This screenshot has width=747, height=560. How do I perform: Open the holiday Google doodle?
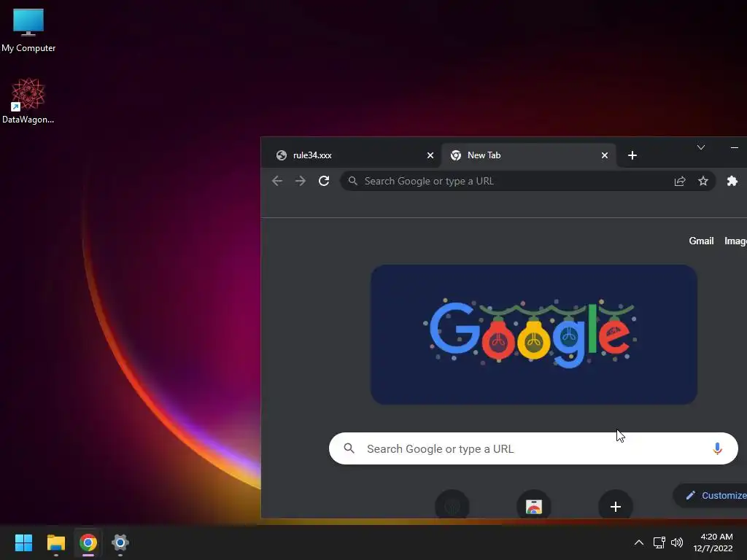pyautogui.click(x=533, y=334)
